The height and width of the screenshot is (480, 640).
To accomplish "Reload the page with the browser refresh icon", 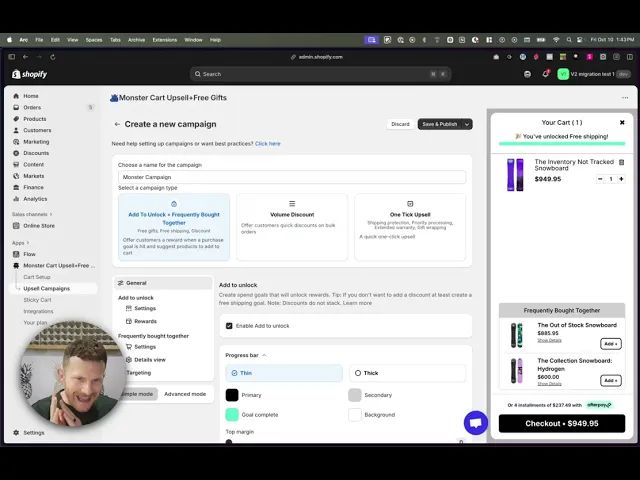I will (53, 57).
